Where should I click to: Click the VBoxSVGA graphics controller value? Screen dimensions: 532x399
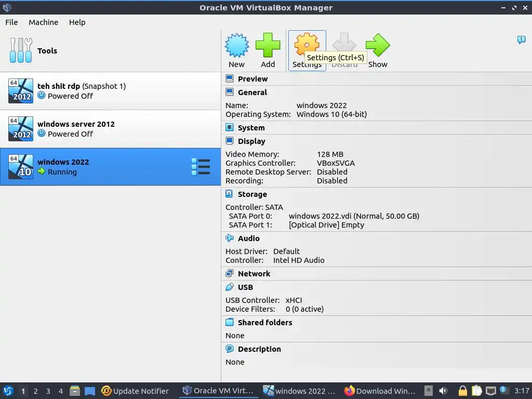point(336,163)
